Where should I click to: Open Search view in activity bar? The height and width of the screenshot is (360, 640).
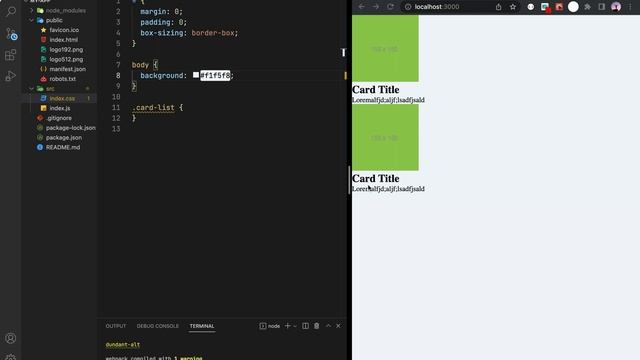coord(11,11)
